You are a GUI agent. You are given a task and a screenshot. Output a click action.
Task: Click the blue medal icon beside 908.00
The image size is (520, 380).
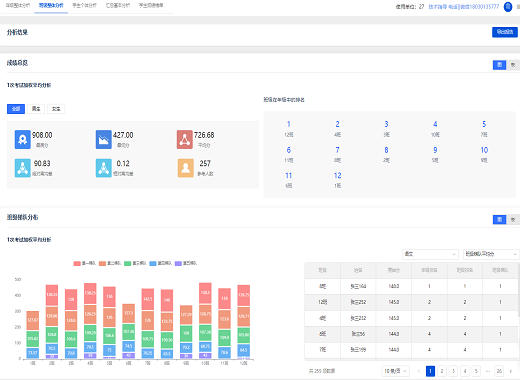pyautogui.click(x=22, y=139)
